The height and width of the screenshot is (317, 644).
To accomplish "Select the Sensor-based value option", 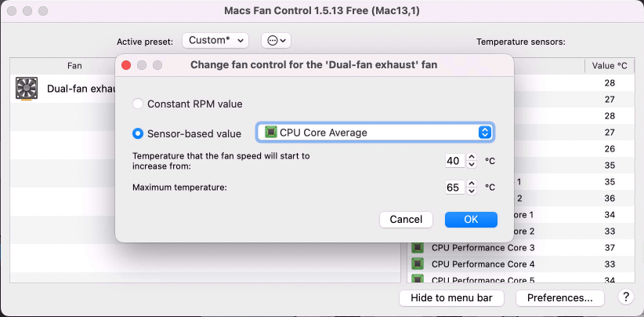I will coord(139,133).
